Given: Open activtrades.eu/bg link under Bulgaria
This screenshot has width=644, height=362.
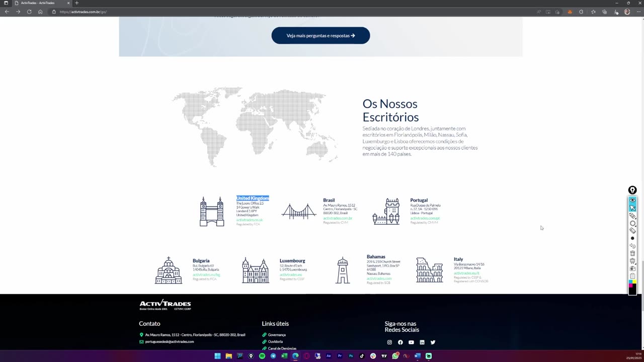Looking at the screenshot, I should [x=206, y=275].
